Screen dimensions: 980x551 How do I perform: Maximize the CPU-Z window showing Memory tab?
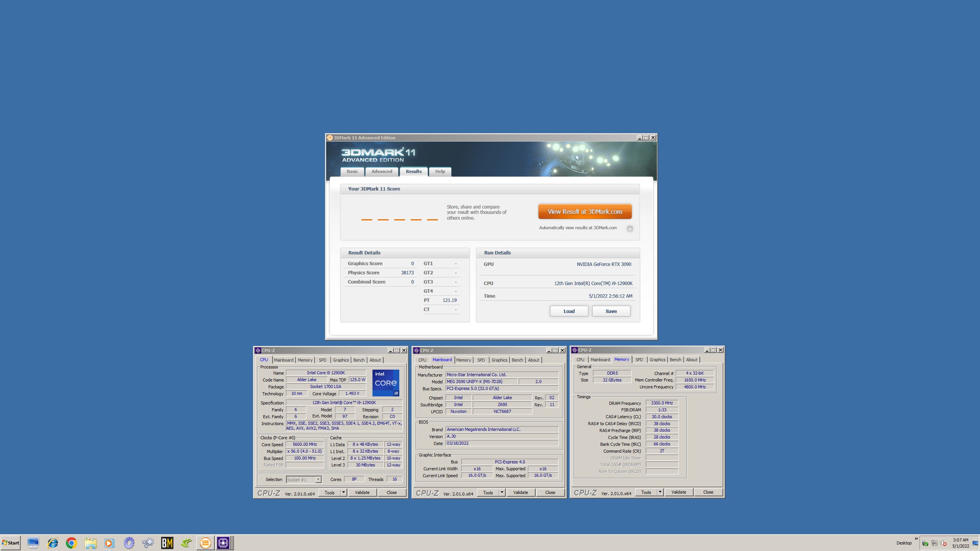[x=714, y=350]
